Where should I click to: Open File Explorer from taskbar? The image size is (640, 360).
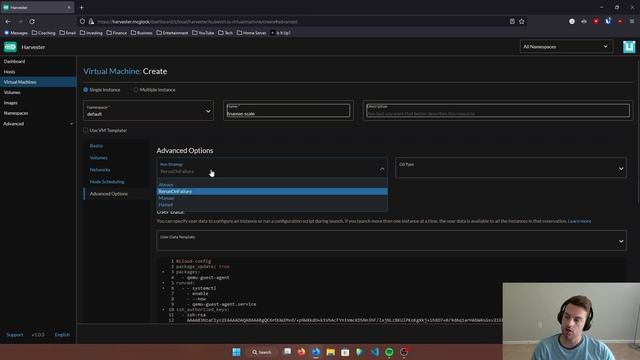331,352
